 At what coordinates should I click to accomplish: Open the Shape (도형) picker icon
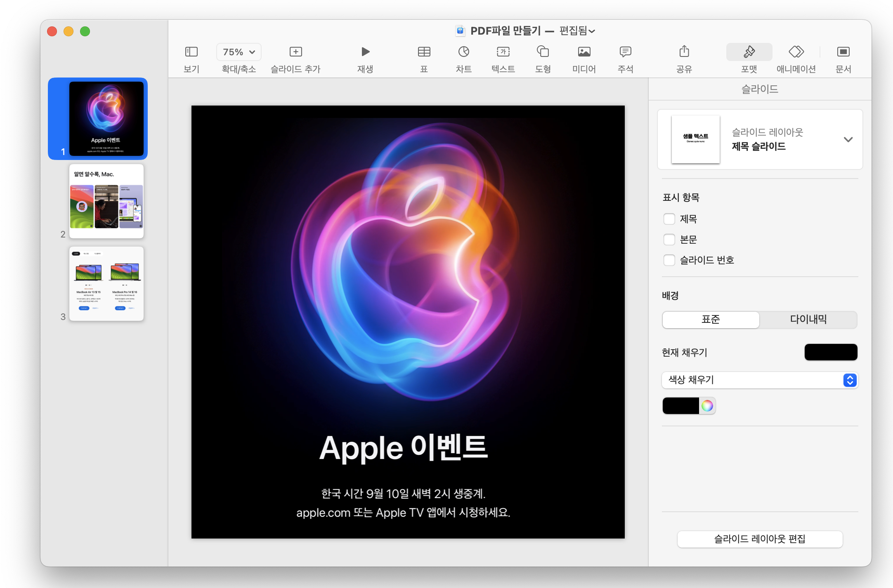click(543, 52)
